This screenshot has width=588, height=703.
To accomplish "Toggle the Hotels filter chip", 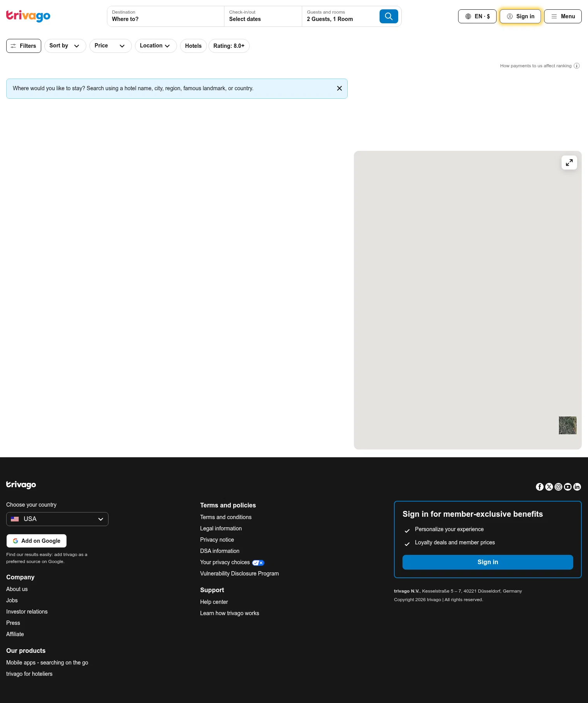I will (193, 46).
